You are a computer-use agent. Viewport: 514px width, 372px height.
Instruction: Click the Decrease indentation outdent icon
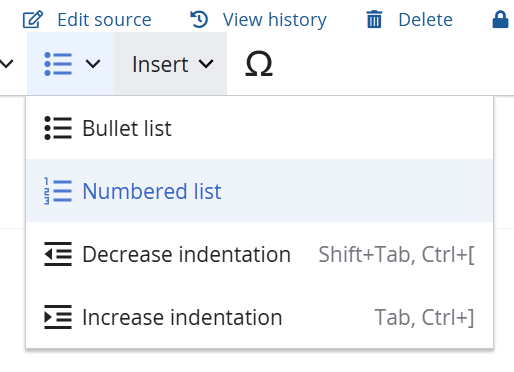58,254
